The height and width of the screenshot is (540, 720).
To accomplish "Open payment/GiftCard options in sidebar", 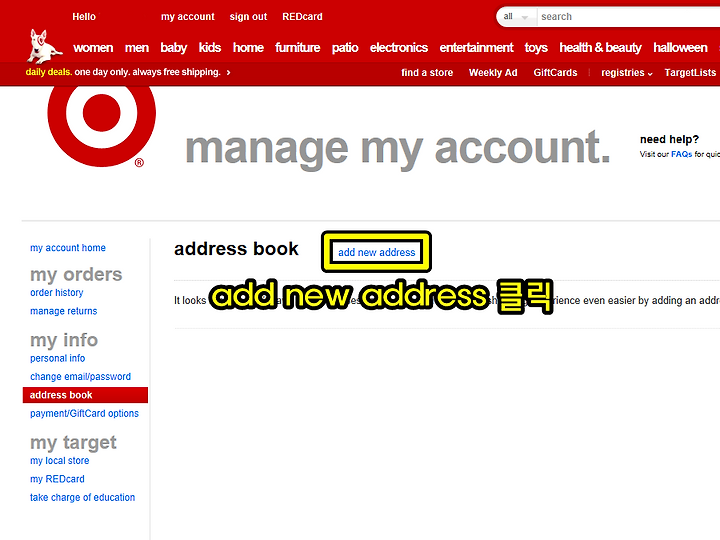I will [x=84, y=413].
